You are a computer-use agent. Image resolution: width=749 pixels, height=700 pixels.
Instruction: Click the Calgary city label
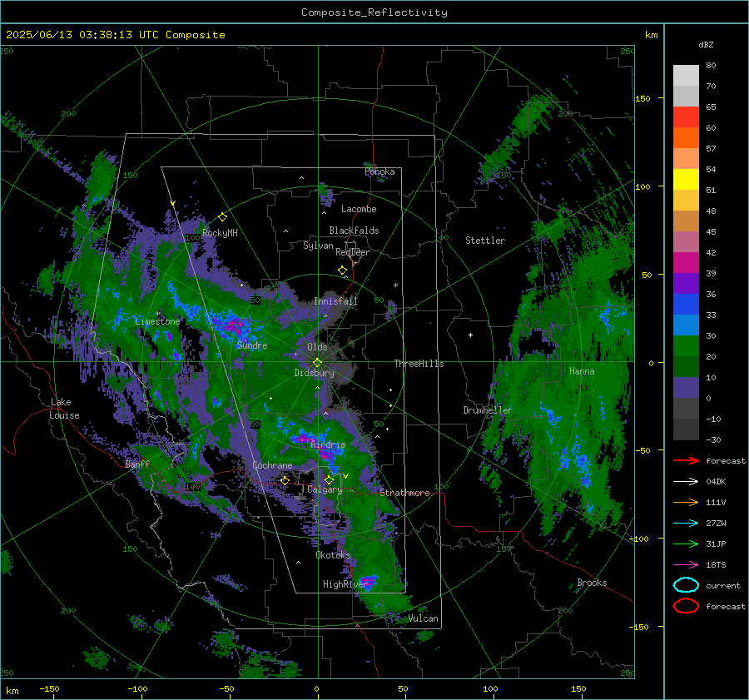click(x=325, y=489)
